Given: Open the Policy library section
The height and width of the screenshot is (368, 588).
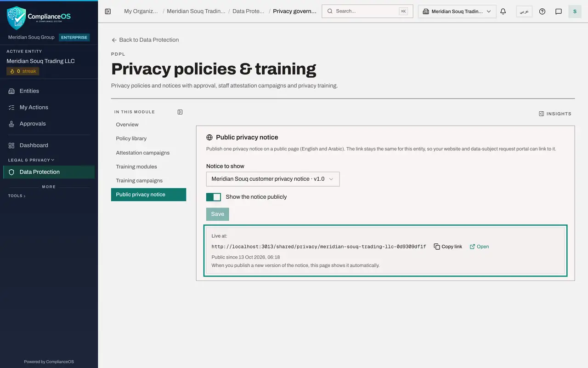Looking at the screenshot, I should (x=148, y=138).
